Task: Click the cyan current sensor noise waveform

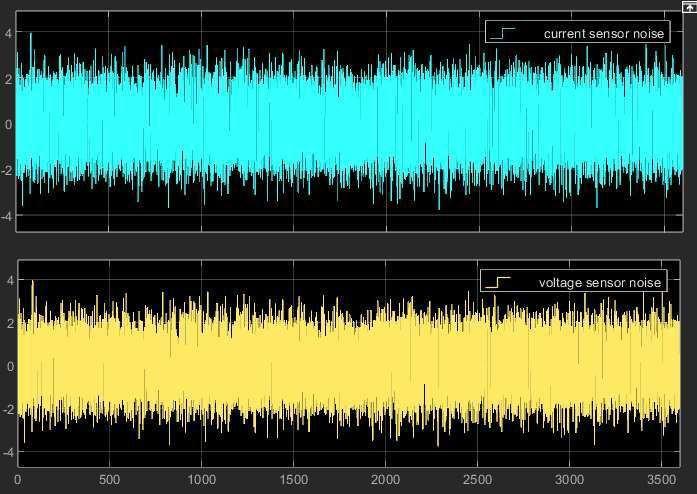Action: point(349,122)
